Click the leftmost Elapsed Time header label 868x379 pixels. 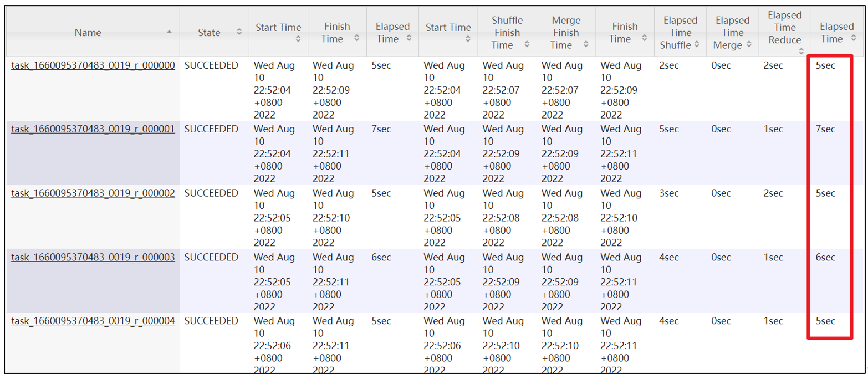click(392, 32)
